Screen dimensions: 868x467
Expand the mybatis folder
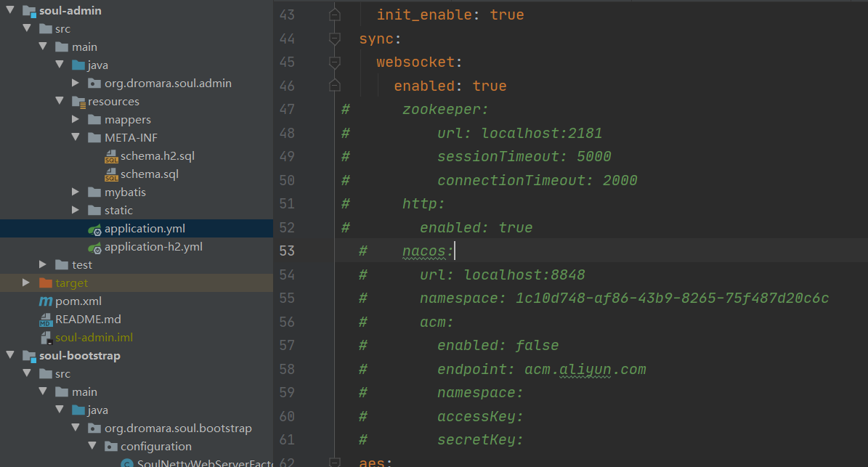tap(76, 192)
